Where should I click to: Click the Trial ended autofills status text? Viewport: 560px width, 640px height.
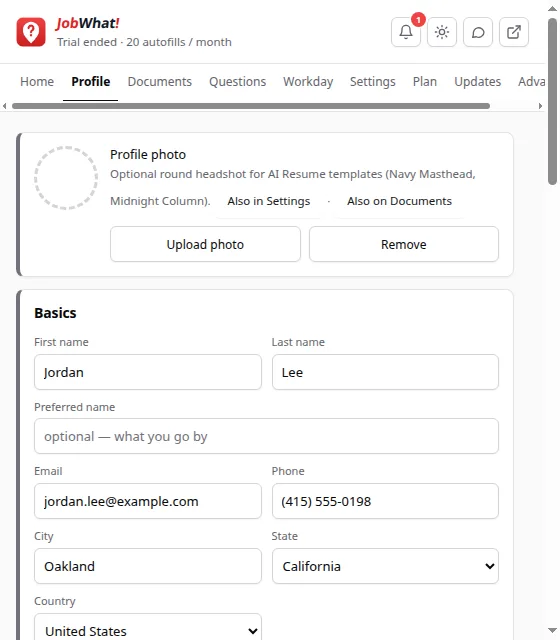[144, 42]
